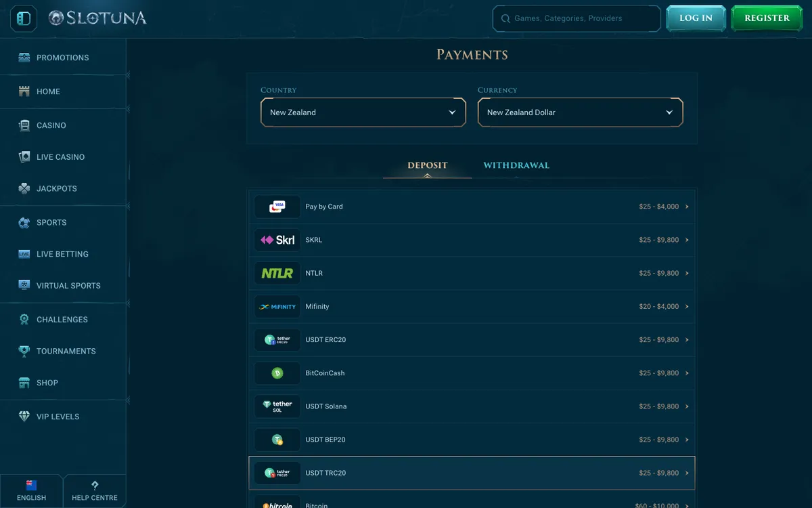Viewport: 812px width, 508px height.
Task: Click the BitCoinCash green logo
Action: (277, 373)
